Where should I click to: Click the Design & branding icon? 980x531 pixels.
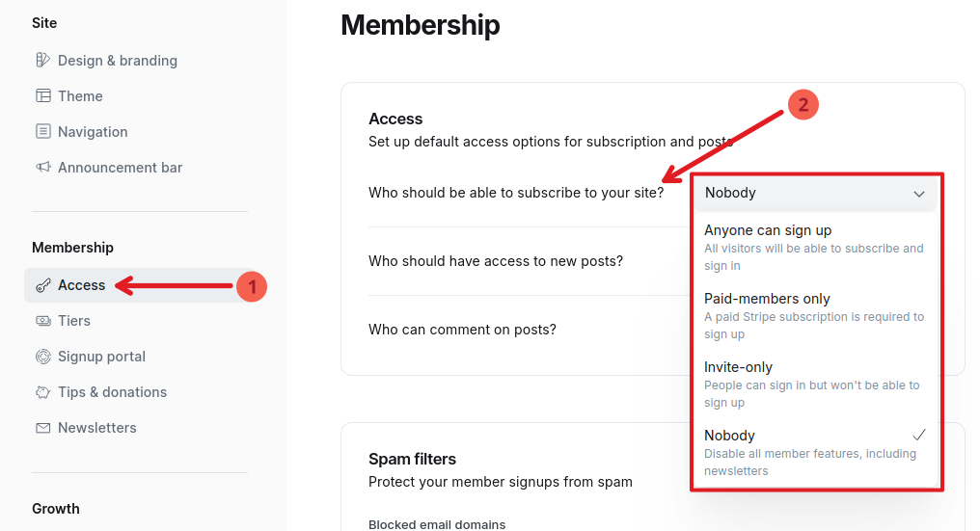point(42,61)
